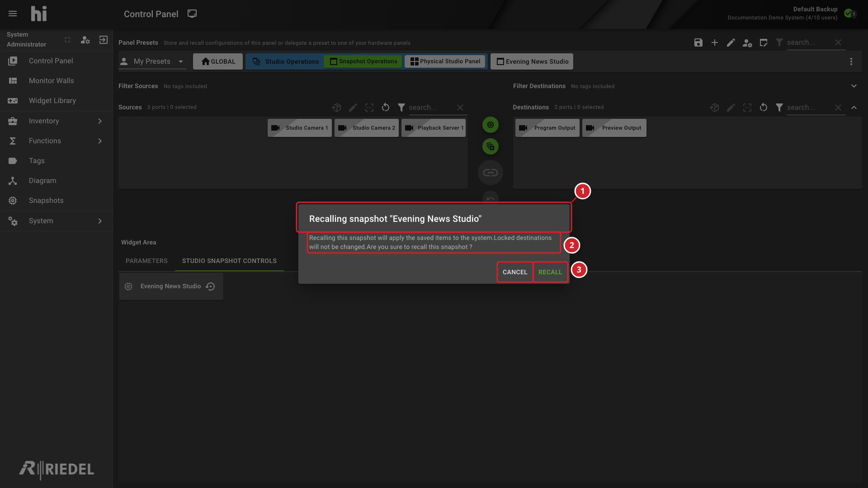The image size is (868, 488).
Task: Open the hamburger main menu
Action: click(x=13, y=14)
